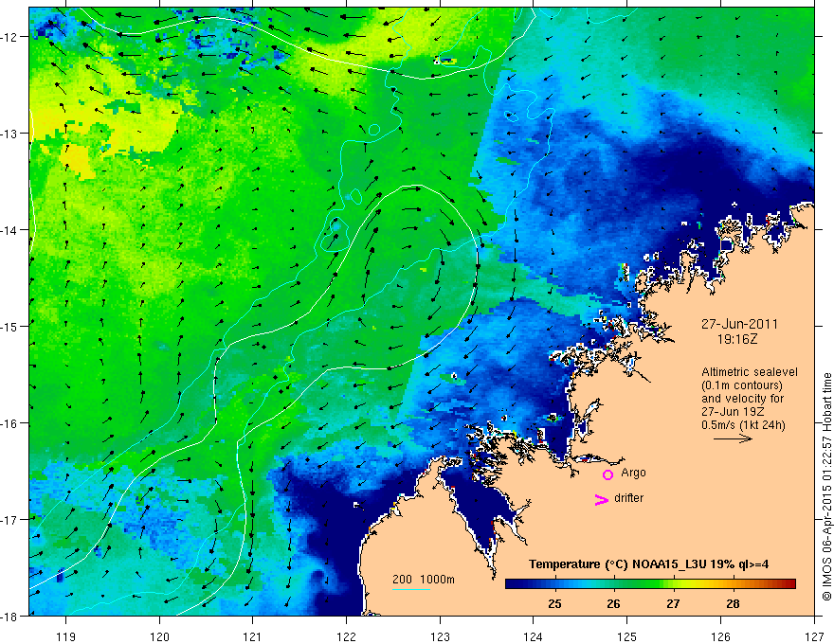834x644 pixels.
Task: Click the dark blue end of temperature colorbar
Action: click(511, 584)
